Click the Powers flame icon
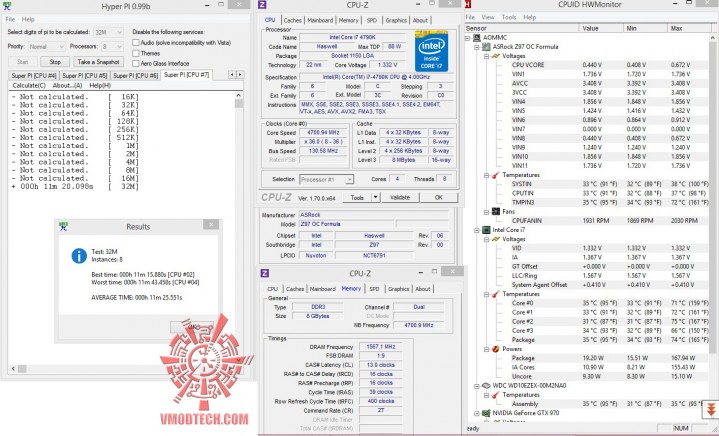 496,349
